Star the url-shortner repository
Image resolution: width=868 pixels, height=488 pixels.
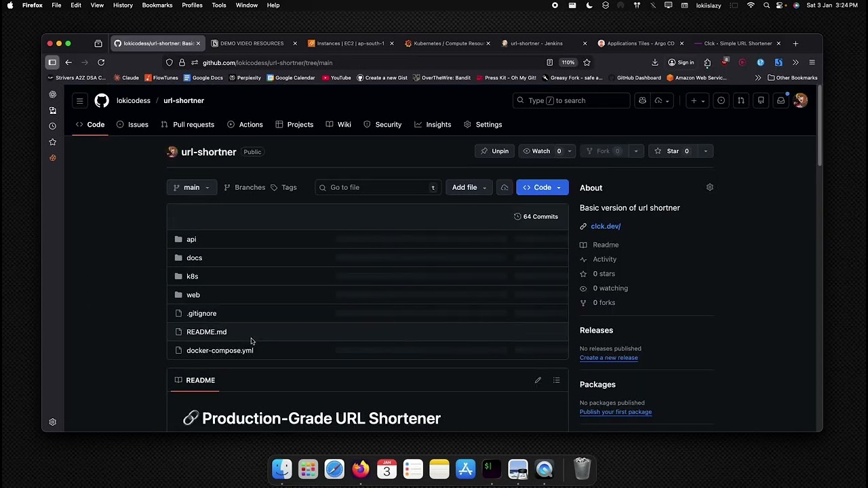pos(673,151)
